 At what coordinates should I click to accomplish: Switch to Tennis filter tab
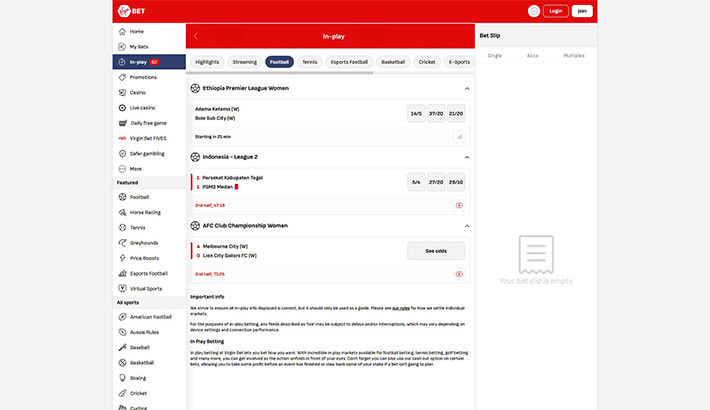tap(310, 62)
